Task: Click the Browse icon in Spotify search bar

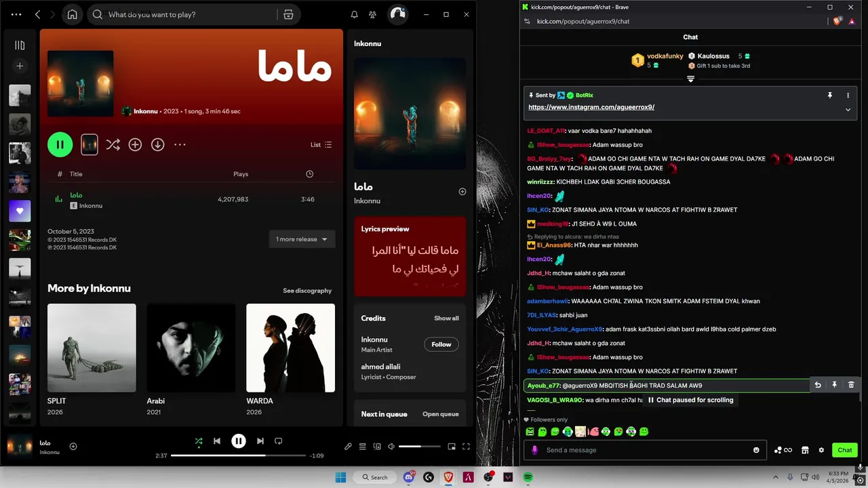Action: coord(288,14)
